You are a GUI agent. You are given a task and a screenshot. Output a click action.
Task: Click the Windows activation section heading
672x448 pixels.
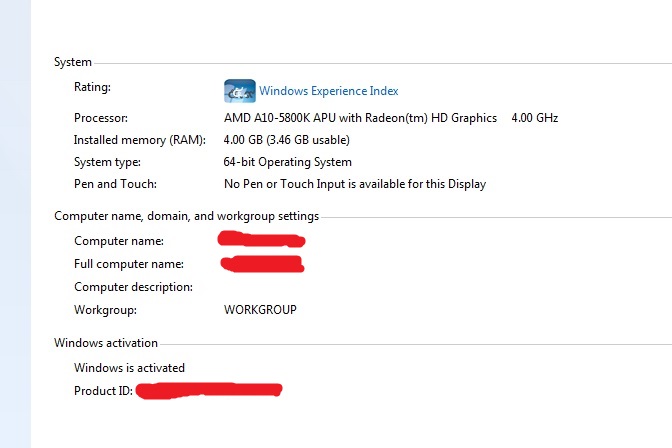point(105,343)
